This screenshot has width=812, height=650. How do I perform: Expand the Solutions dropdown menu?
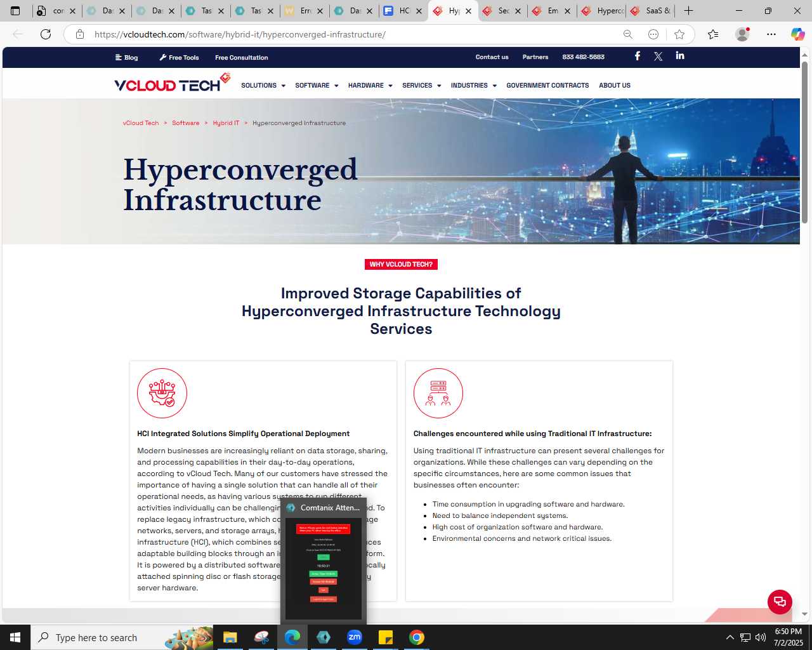click(263, 86)
